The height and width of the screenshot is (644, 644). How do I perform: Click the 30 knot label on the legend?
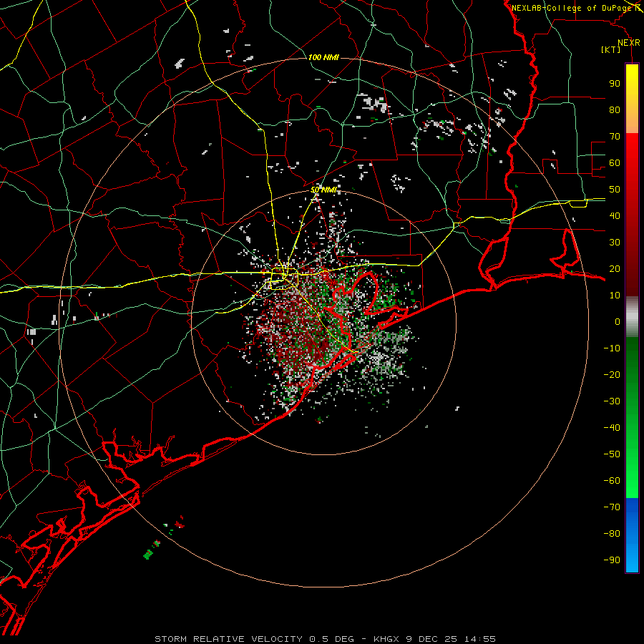(x=615, y=243)
